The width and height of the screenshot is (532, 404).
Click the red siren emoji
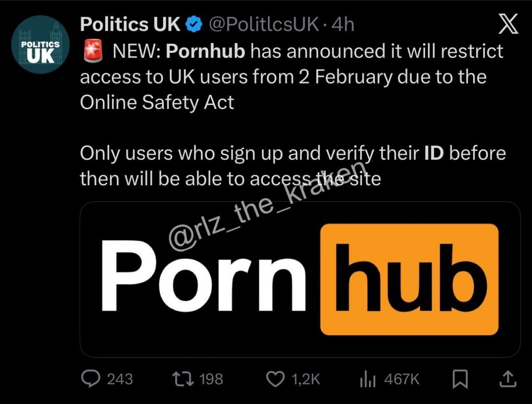tap(93, 52)
